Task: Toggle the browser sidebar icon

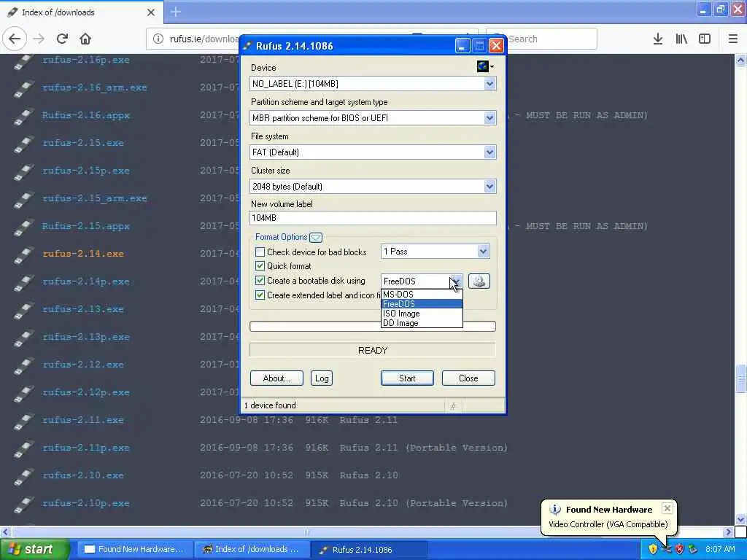Action: (x=705, y=39)
